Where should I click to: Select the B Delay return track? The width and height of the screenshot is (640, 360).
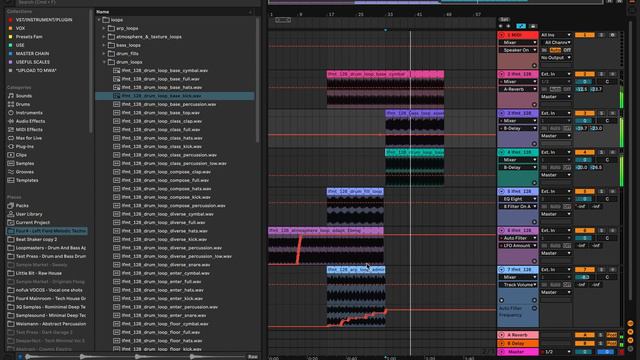tap(518, 344)
